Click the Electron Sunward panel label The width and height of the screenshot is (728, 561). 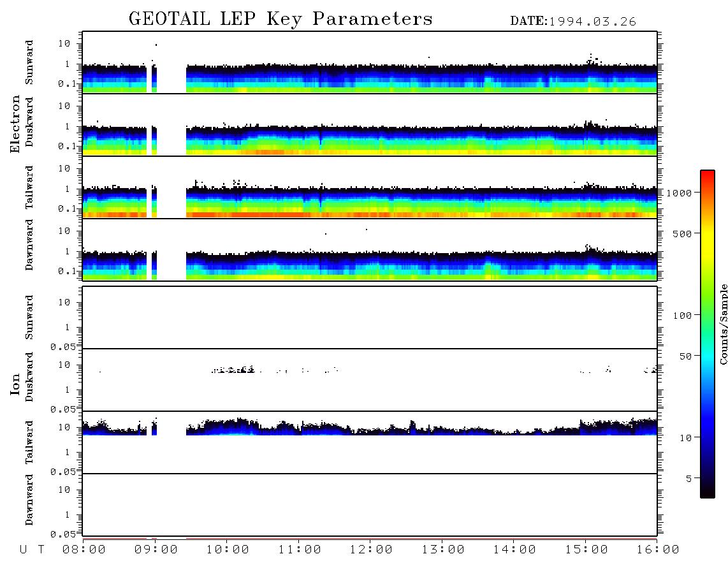(29, 62)
